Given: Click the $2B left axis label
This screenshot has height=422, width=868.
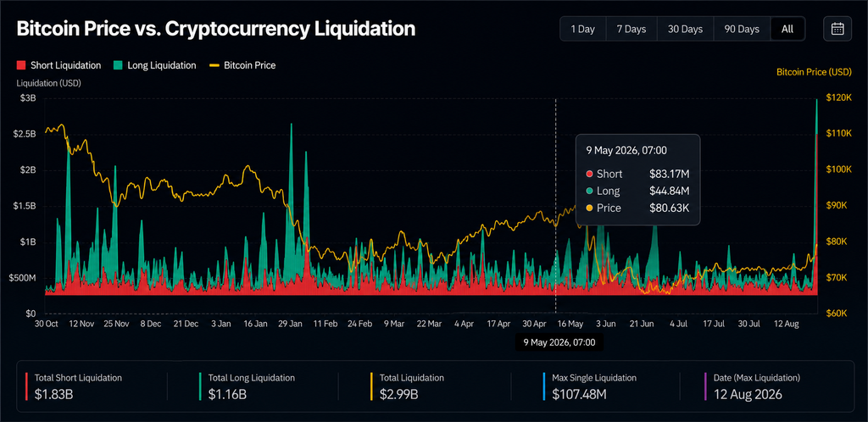Looking at the screenshot, I should coord(30,169).
